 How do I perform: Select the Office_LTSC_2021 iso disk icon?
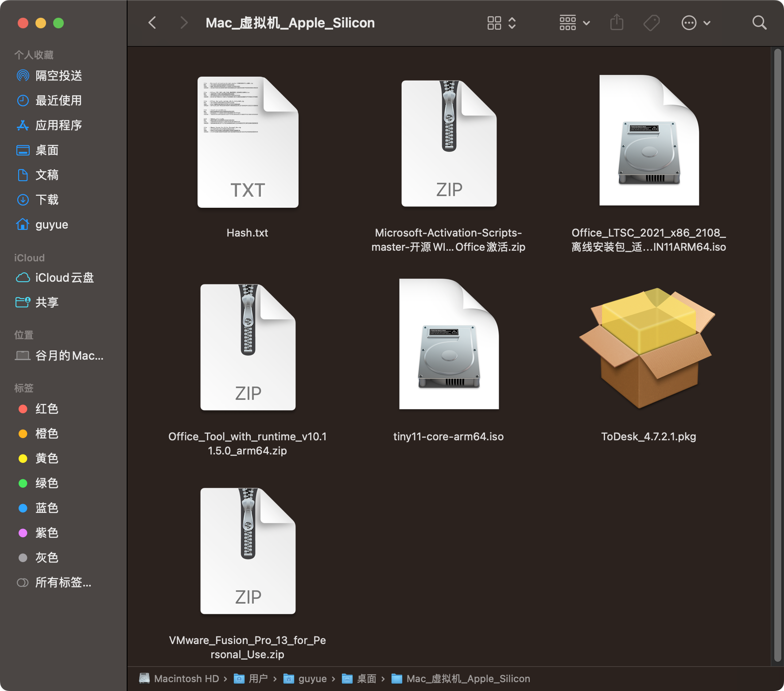point(649,140)
